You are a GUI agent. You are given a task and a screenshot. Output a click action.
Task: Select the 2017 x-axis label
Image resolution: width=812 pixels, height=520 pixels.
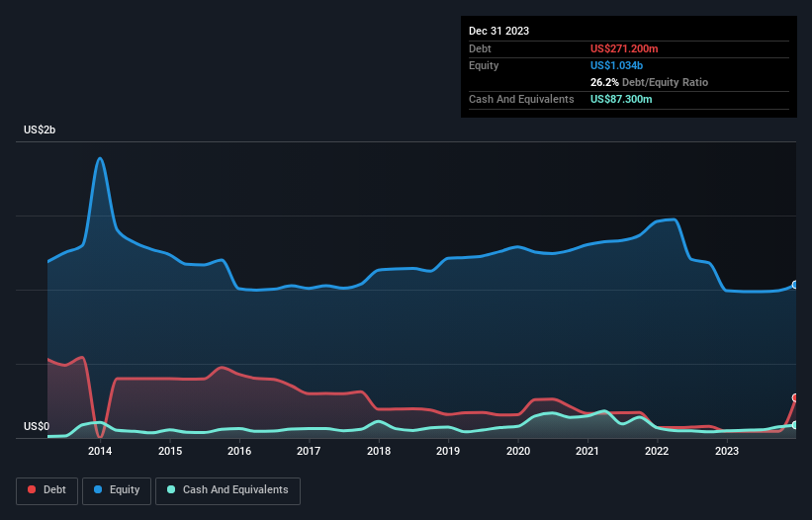coord(309,451)
